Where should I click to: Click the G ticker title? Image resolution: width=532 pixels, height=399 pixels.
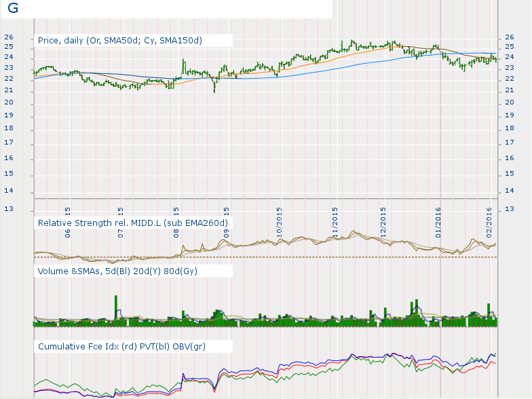[x=13, y=9]
